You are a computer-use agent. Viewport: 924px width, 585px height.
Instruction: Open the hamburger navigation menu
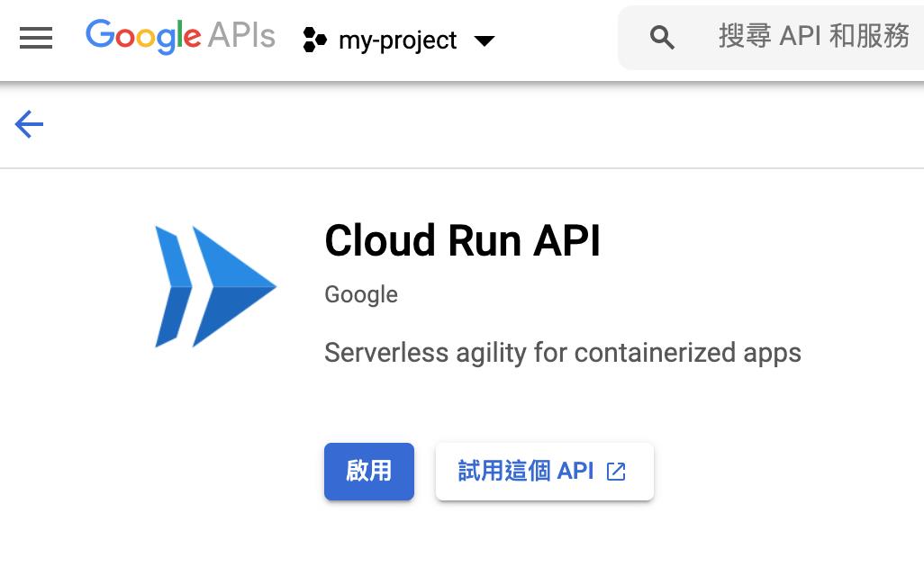tap(36, 39)
